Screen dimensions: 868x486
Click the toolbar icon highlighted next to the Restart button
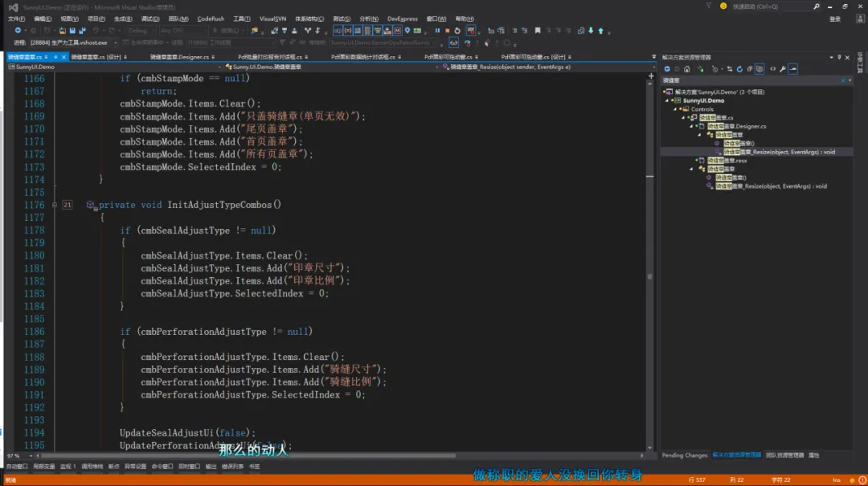[471, 31]
